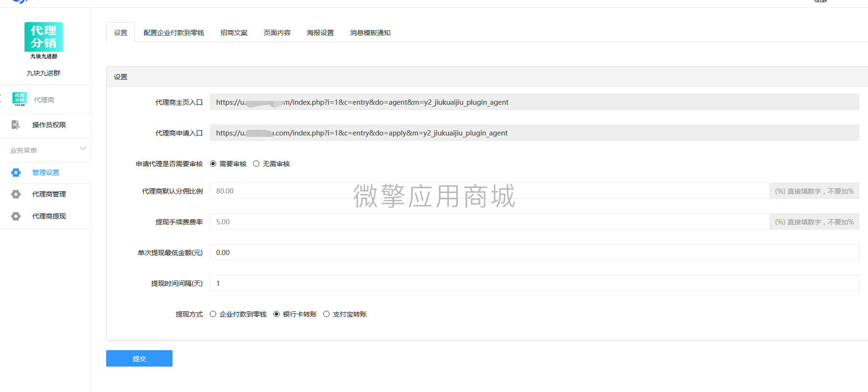Image resolution: width=868 pixels, height=392 pixels.
Task: Click the 设置 panel header text
Action: click(121, 77)
